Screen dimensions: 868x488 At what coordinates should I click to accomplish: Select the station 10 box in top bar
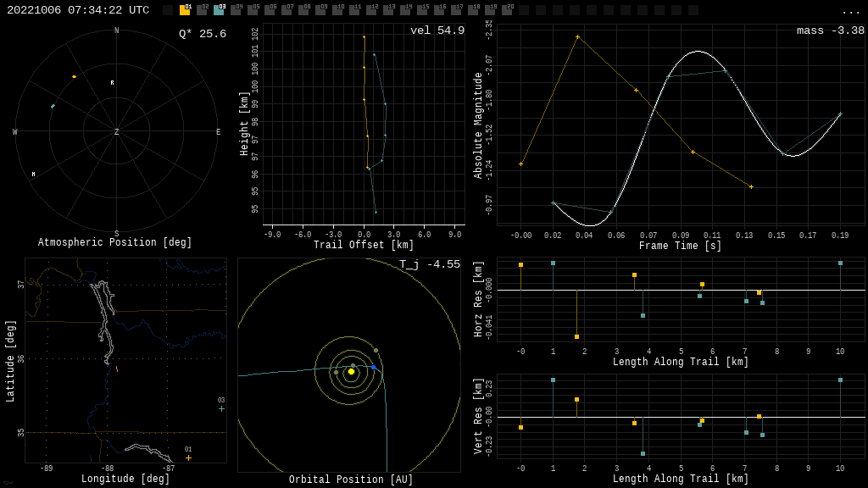point(337,10)
